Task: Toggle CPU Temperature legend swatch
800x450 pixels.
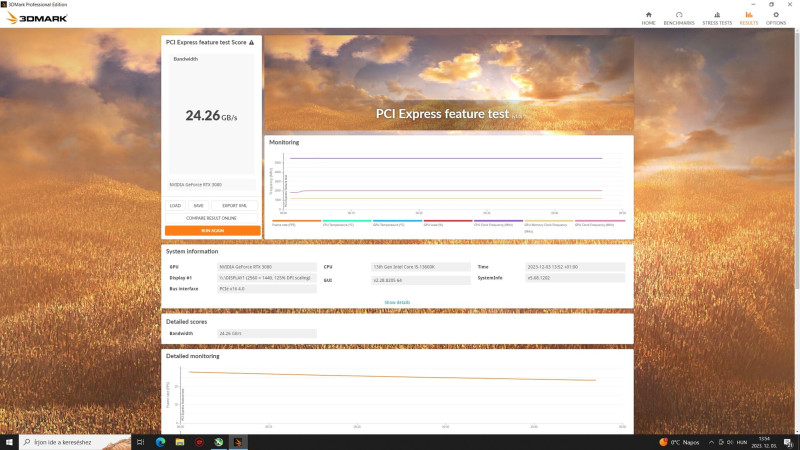Action: click(347, 221)
